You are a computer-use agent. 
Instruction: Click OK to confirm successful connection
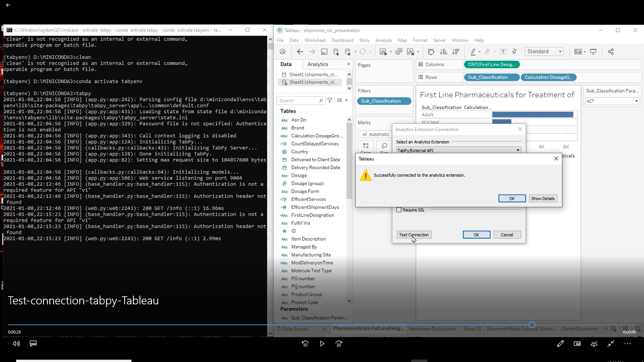point(512,198)
